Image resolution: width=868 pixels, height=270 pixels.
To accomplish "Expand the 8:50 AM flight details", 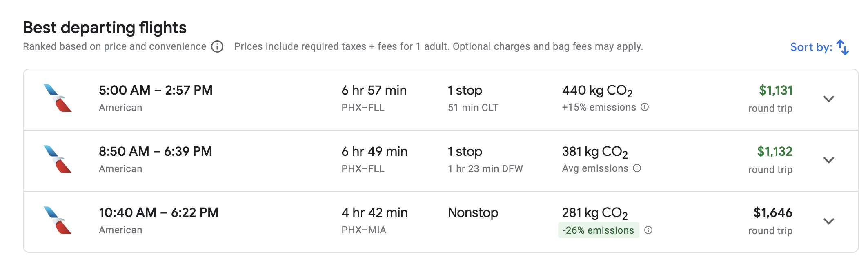I will [x=828, y=160].
